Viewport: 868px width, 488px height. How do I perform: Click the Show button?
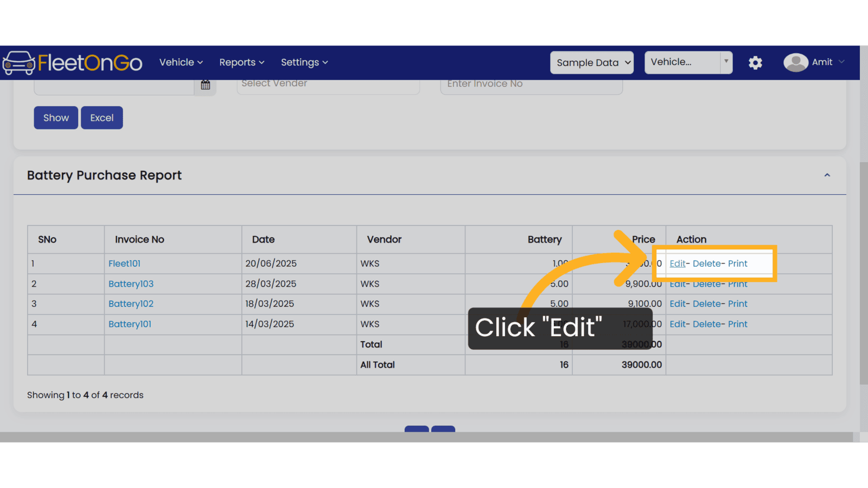(x=56, y=118)
